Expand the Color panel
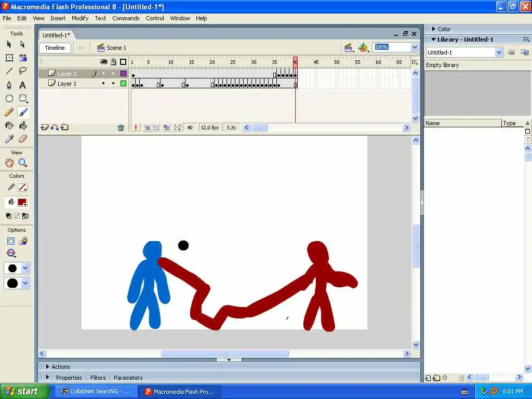Viewport: 532px width, 399px height. click(434, 29)
